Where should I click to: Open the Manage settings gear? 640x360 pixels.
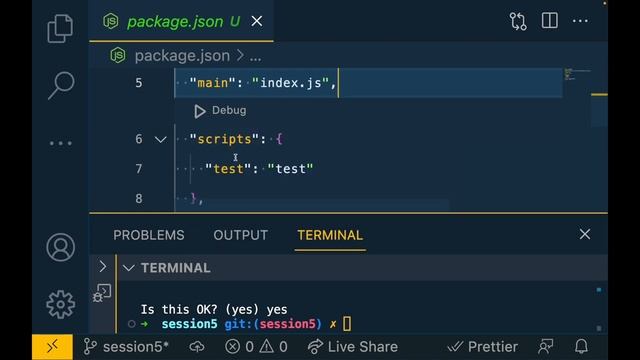[60, 304]
